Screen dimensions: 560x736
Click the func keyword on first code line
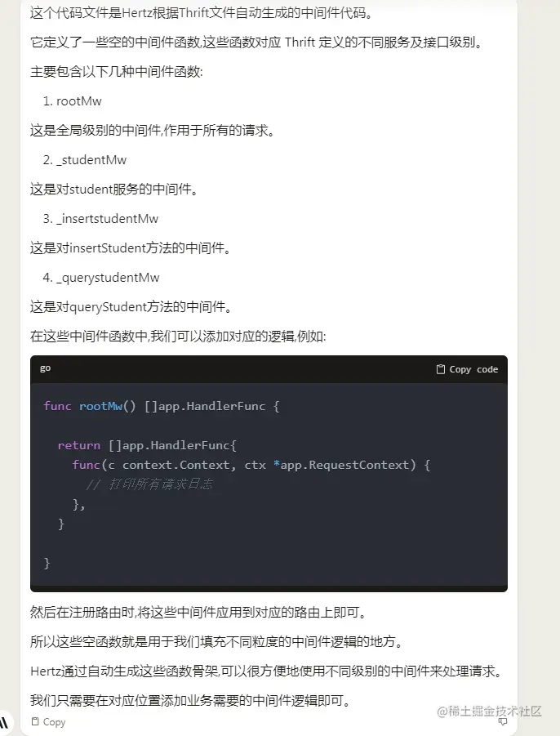(57, 406)
